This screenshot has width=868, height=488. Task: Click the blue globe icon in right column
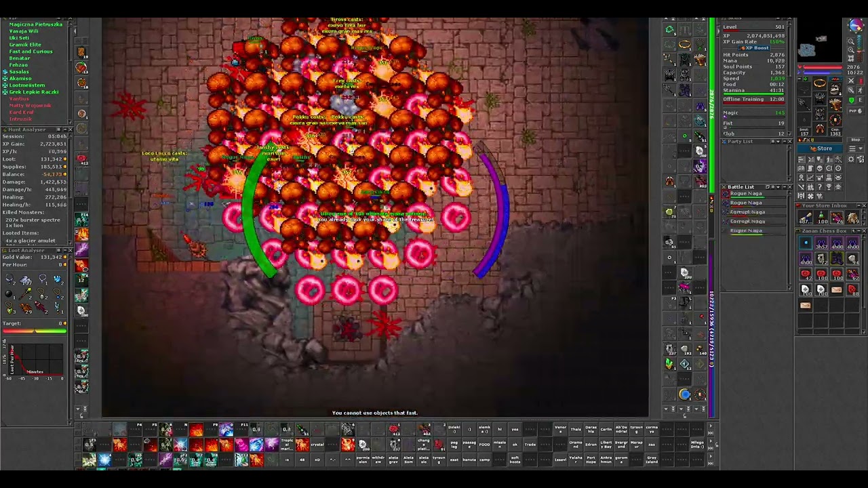(x=685, y=394)
